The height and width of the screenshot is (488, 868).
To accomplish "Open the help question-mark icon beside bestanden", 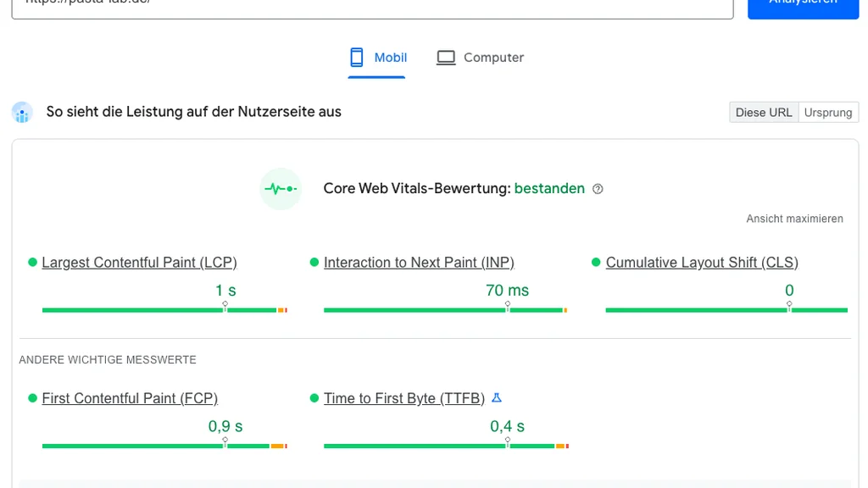I will [x=598, y=189].
